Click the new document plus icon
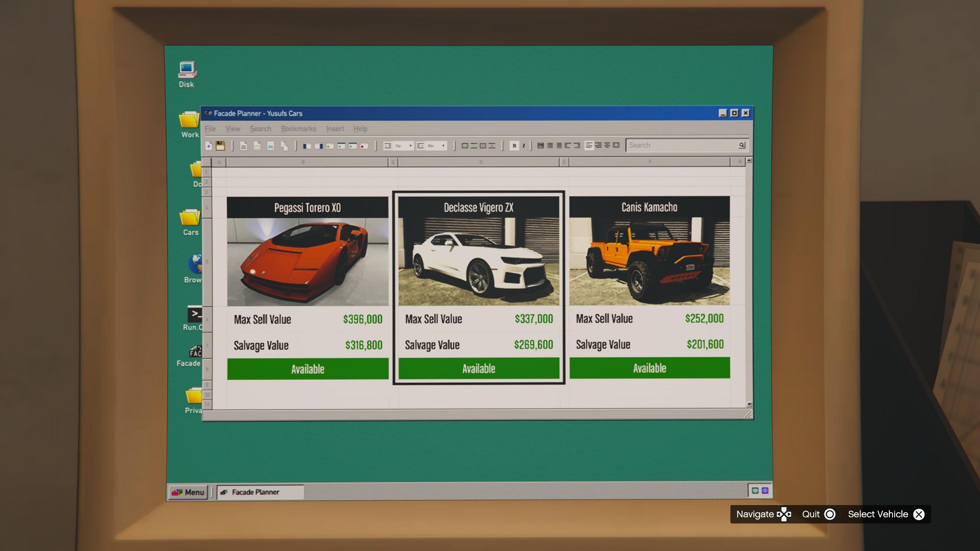Image resolution: width=980 pixels, height=551 pixels. (x=209, y=146)
